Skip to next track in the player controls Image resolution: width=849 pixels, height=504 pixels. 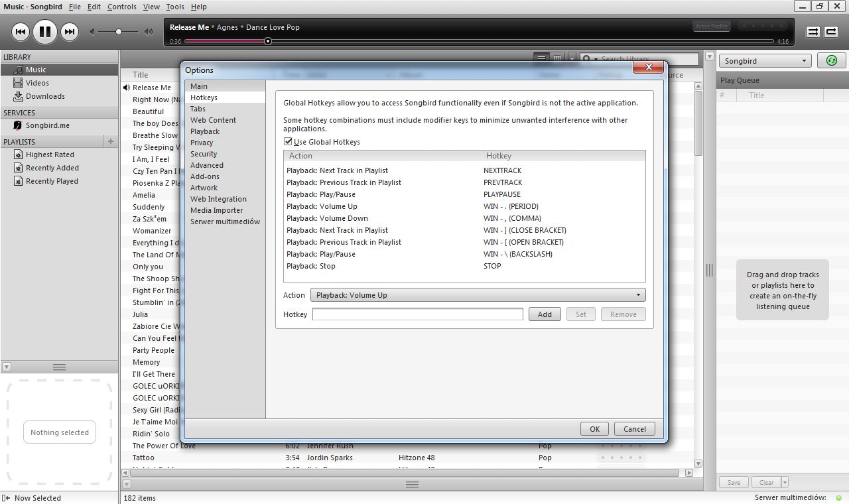coord(70,31)
